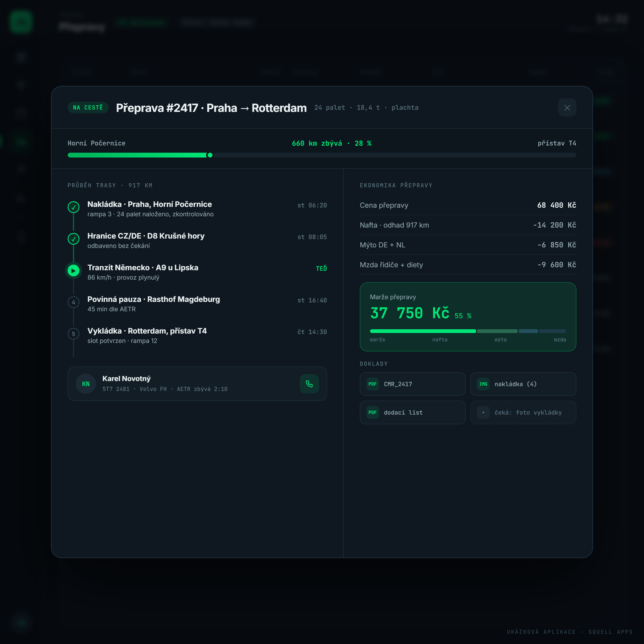Click the '-14 200 Kč' fuel cost value
The width and height of the screenshot is (644, 644).
pos(554,225)
